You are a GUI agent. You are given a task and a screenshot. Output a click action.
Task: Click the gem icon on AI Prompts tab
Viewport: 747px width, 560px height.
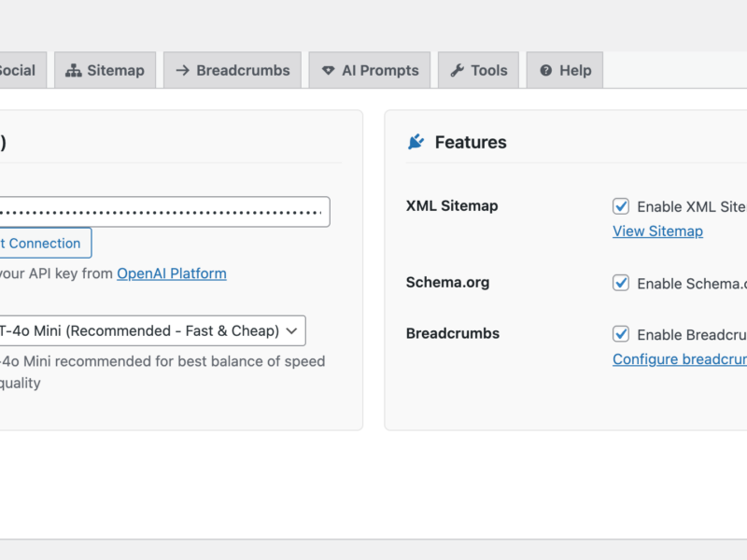tap(328, 71)
